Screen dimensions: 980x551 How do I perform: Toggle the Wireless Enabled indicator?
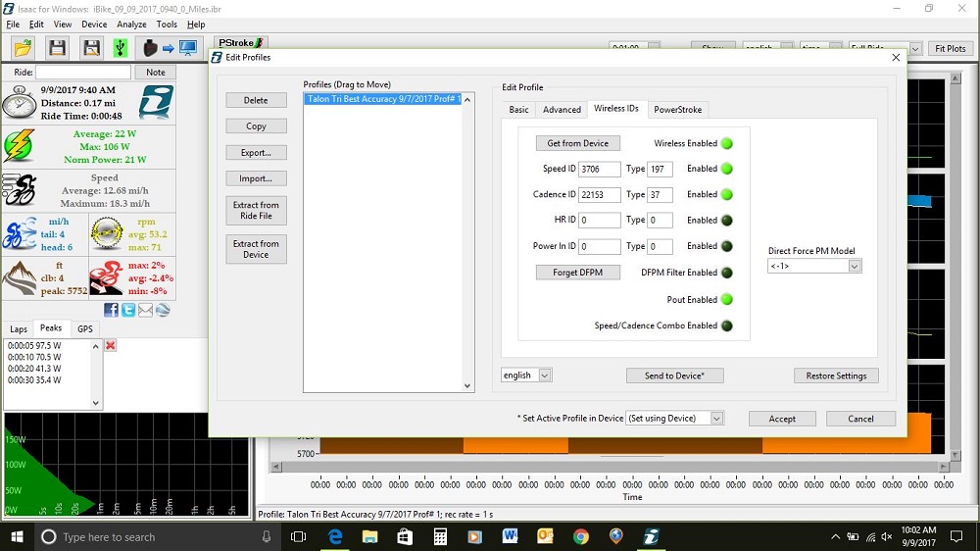pos(727,143)
